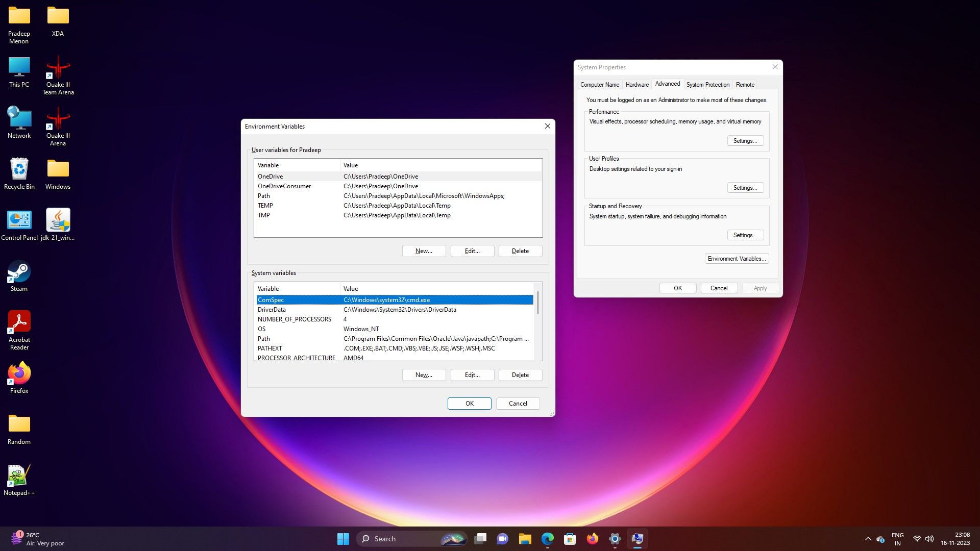The height and width of the screenshot is (551, 980).
Task: Open Quake III Team Arena shortcut
Action: 58,68
